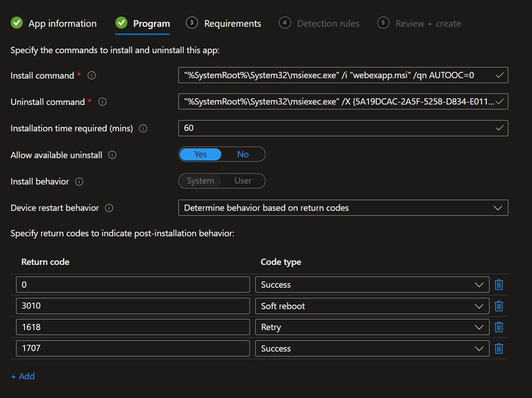This screenshot has height=398, width=532.
Task: Remove the 1618 return code entry
Action: click(x=499, y=327)
